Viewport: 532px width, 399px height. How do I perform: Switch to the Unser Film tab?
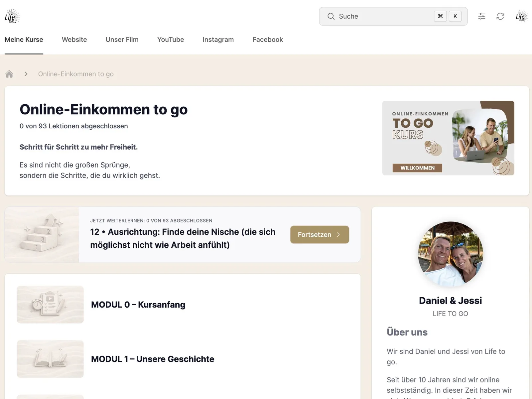pos(122,40)
